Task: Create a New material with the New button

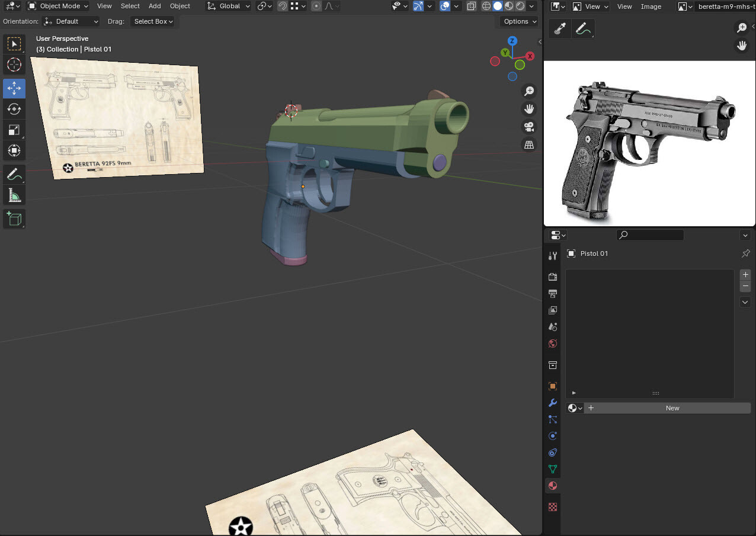Action: click(672, 407)
